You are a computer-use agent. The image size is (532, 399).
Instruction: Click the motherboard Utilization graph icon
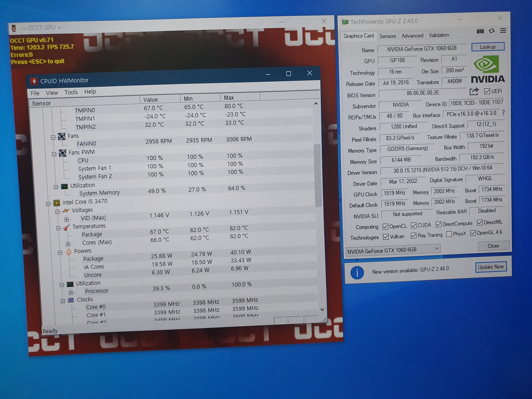tap(64, 186)
